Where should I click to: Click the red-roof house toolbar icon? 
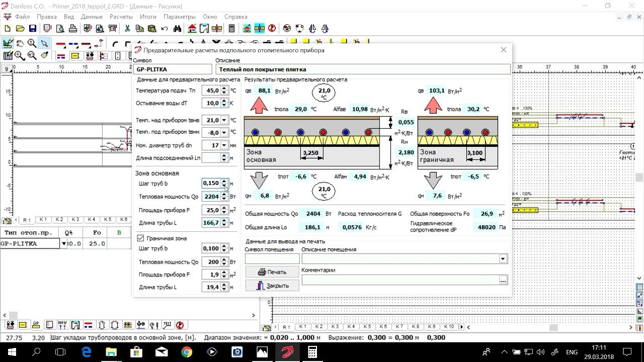[x=192, y=29]
